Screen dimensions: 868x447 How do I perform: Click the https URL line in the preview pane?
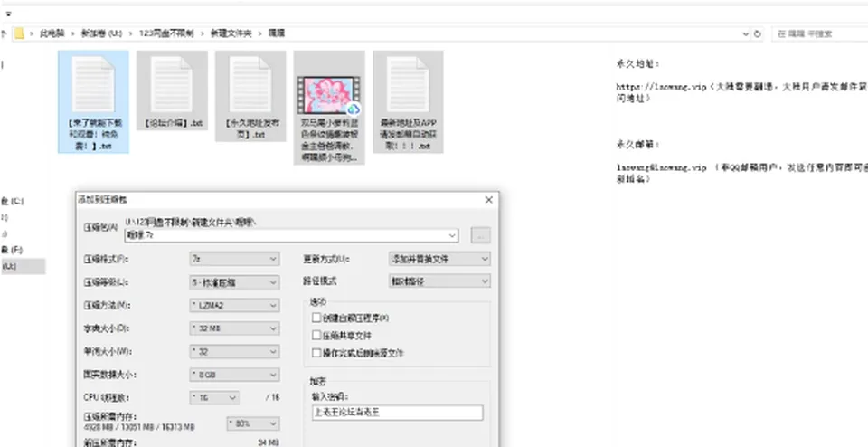pos(741,87)
